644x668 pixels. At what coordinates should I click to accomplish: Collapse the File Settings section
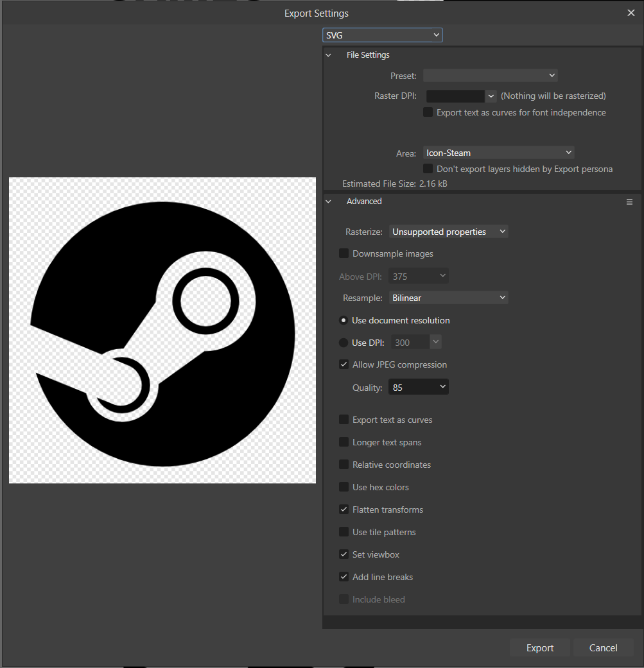coord(328,55)
